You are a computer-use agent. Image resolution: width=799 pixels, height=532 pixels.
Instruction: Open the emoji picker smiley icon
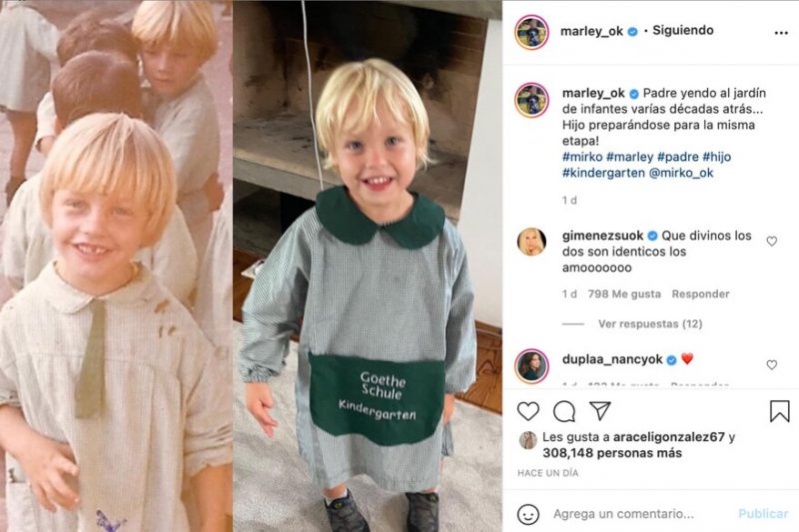(x=528, y=514)
